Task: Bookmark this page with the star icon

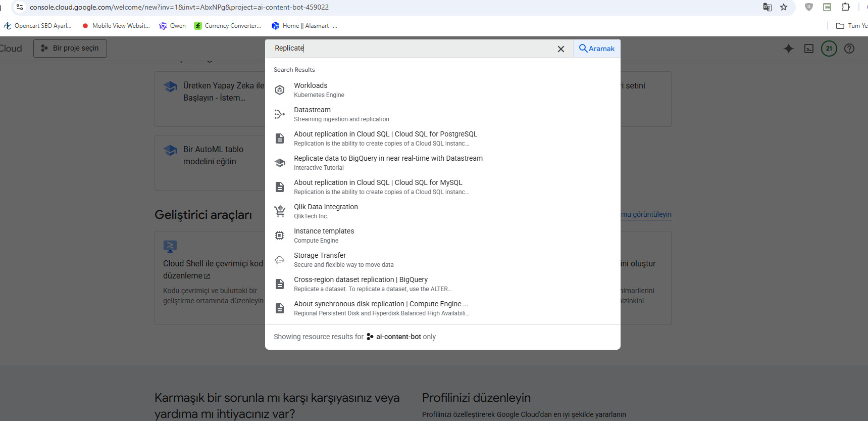Action: pos(784,7)
